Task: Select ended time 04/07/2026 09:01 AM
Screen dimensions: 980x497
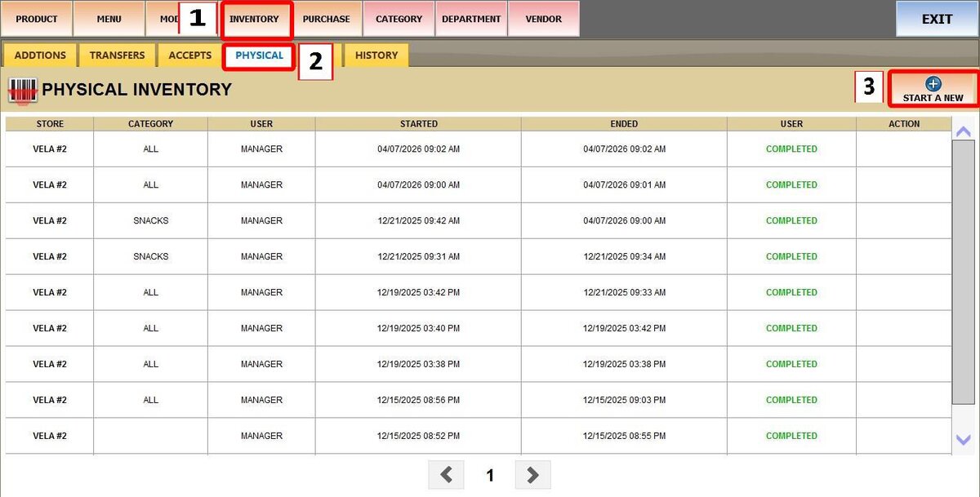Action: coord(624,185)
